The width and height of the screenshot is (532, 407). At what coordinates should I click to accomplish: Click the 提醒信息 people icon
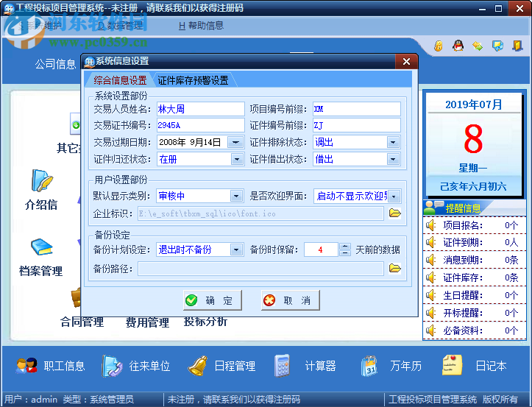433,208
